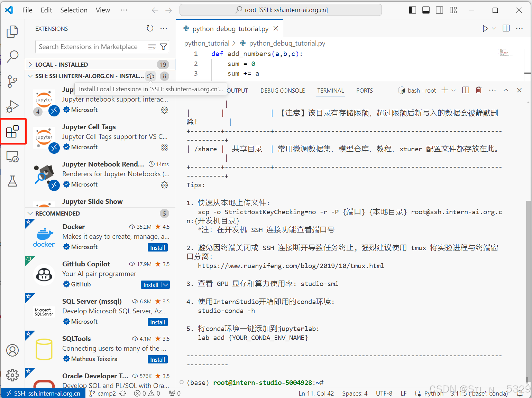Open the Accounts menu icon
Viewport: 532px width, 398px height.
pyautogui.click(x=12, y=350)
